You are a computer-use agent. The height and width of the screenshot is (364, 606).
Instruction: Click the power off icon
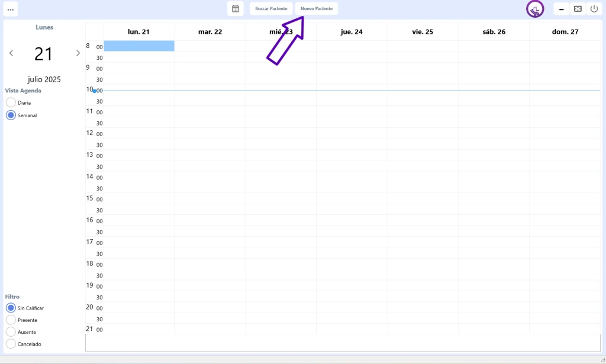(594, 9)
